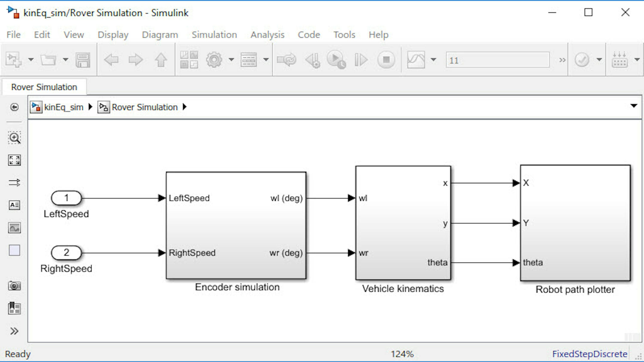Toggle the Area box tool in palette

tap(14, 250)
